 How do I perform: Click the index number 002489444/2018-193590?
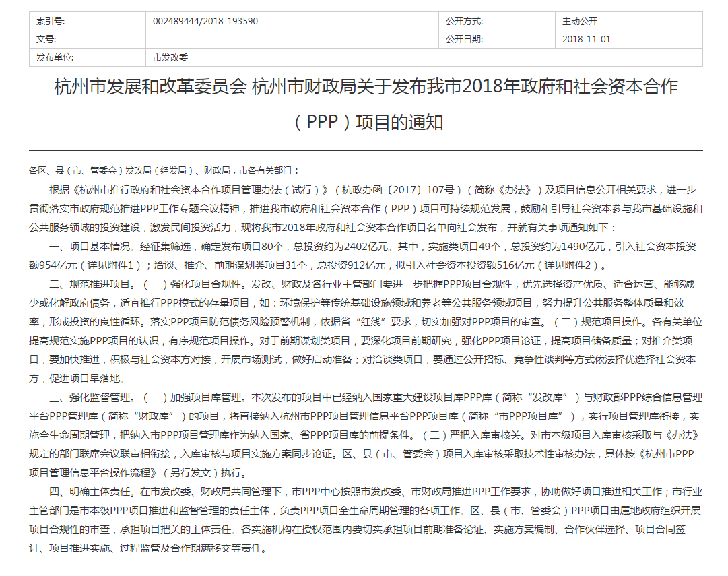pyautogui.click(x=205, y=21)
